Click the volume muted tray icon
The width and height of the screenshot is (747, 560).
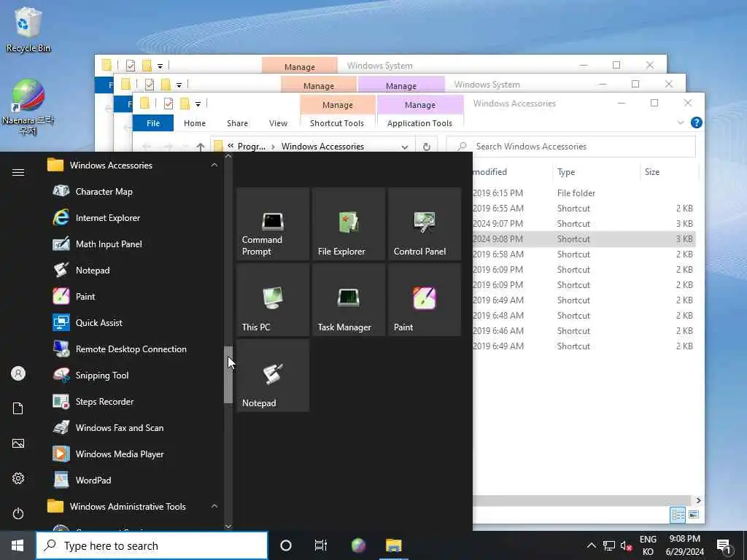626,545
